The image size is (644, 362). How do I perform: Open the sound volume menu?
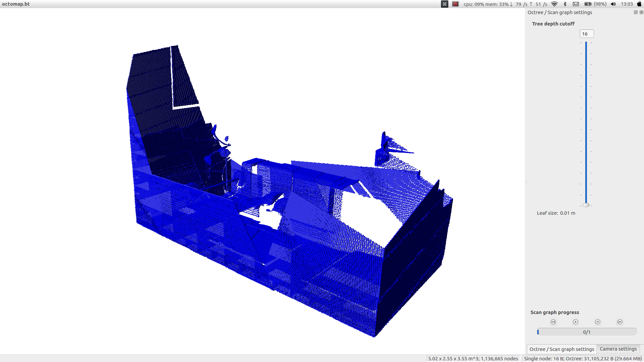click(x=613, y=4)
